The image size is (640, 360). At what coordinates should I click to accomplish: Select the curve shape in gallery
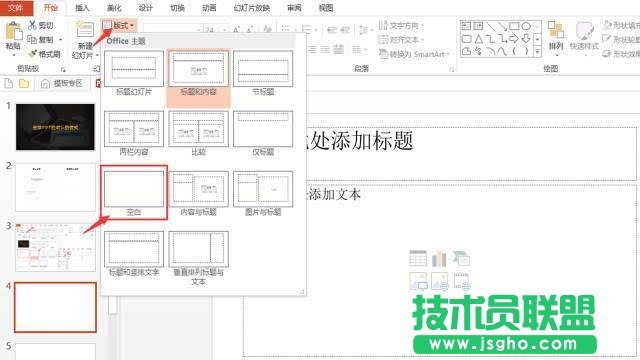503,51
